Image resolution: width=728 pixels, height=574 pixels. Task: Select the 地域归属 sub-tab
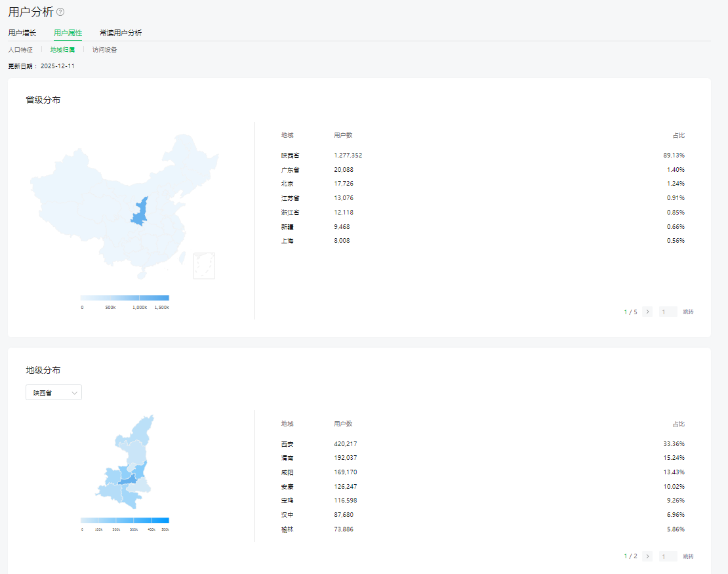tap(62, 50)
